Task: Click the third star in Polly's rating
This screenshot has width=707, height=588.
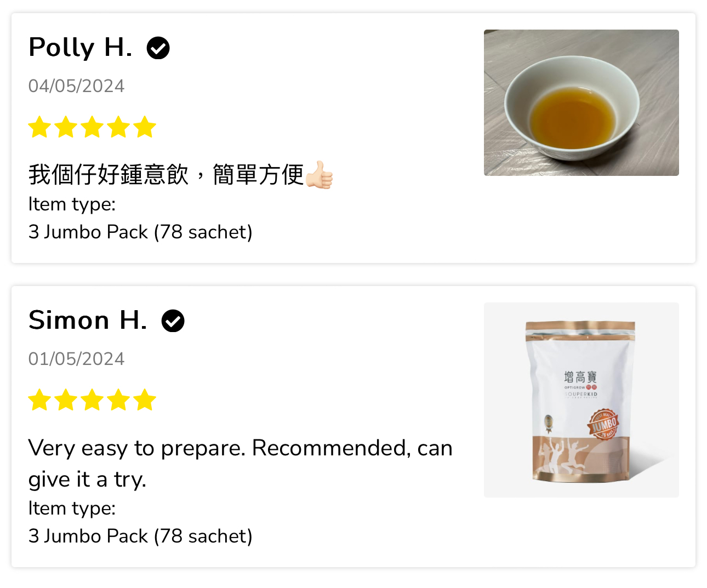Action: pos(92,127)
